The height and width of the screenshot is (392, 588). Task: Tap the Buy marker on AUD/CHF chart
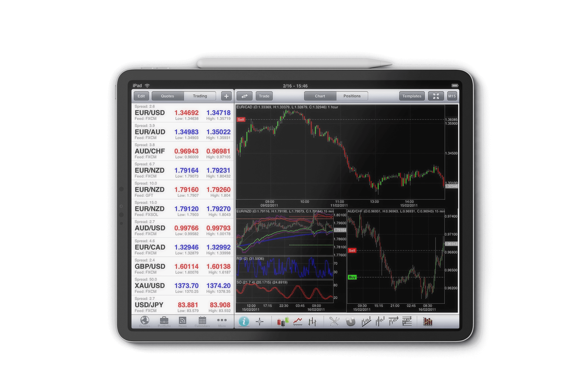pos(352,277)
